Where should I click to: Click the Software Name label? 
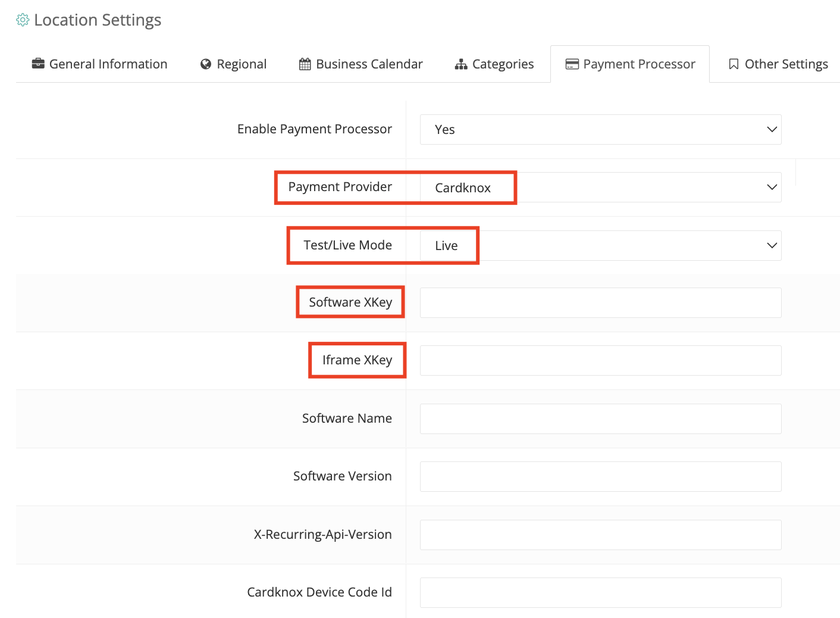347,419
